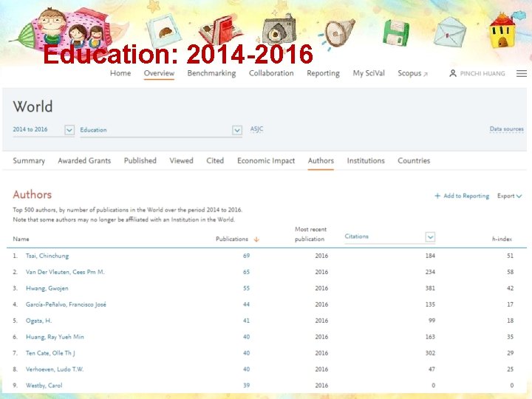Click Add to Reporting
Viewport: 532px width, 399px height.
coord(466,196)
